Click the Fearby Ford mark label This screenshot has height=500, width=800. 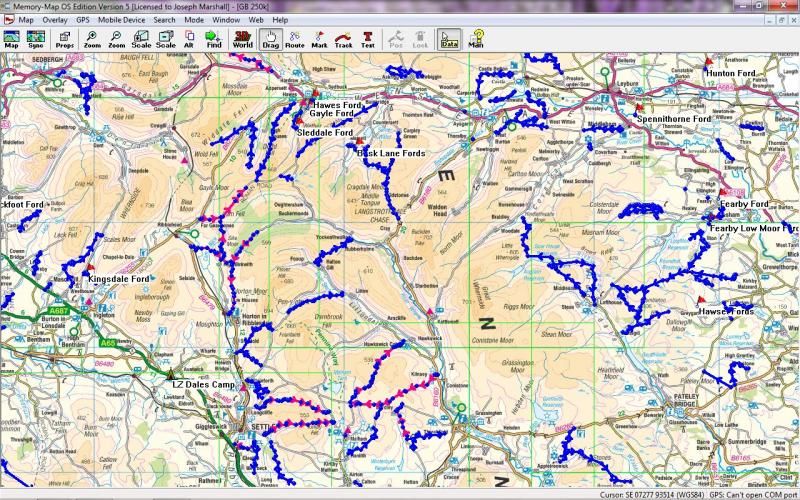[744, 204]
